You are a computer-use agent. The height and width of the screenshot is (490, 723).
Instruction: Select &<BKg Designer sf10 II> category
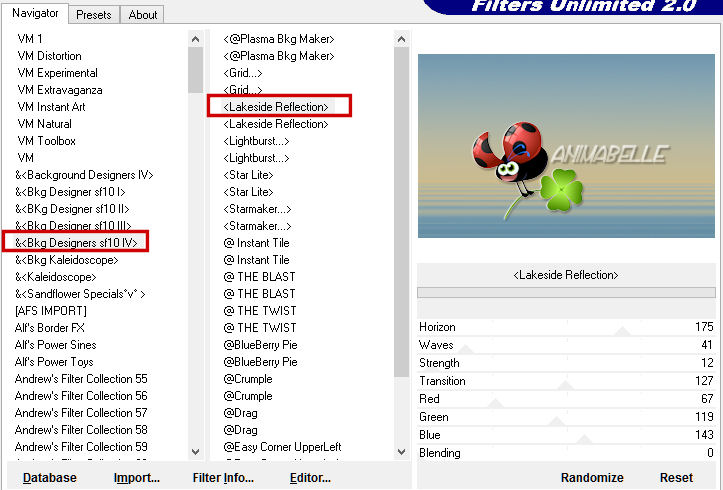pyautogui.click(x=72, y=209)
